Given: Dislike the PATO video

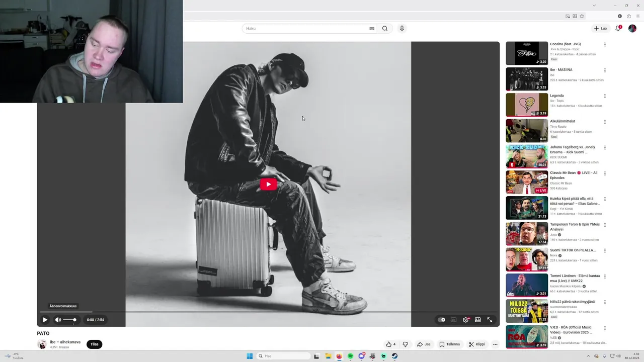Looking at the screenshot, I should (405, 344).
